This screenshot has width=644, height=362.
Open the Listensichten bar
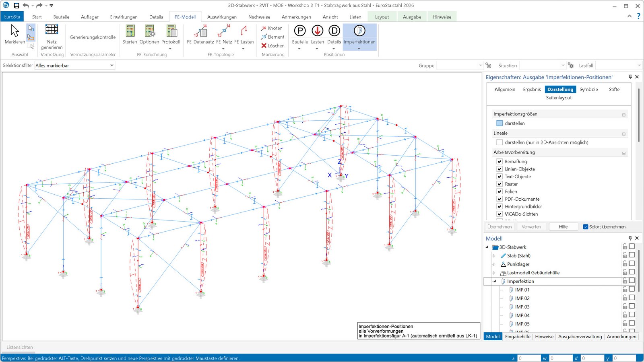click(x=19, y=347)
